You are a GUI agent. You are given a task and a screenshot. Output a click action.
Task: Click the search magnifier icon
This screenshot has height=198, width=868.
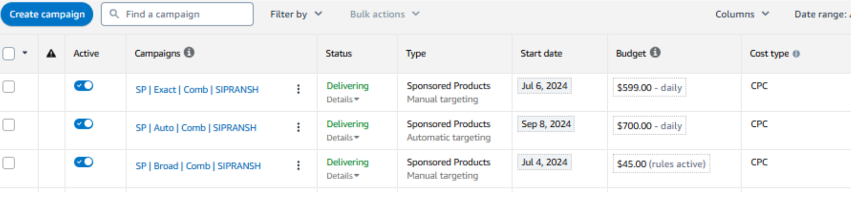click(x=114, y=14)
